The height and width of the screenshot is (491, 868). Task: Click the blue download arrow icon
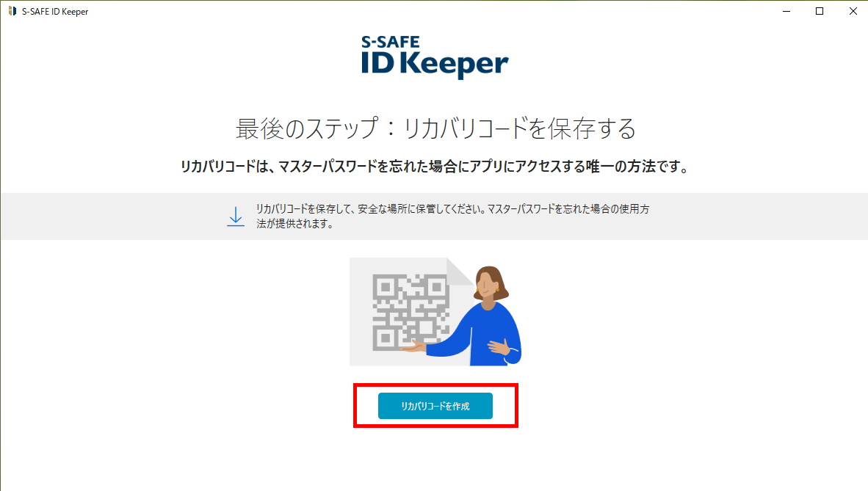[236, 217]
